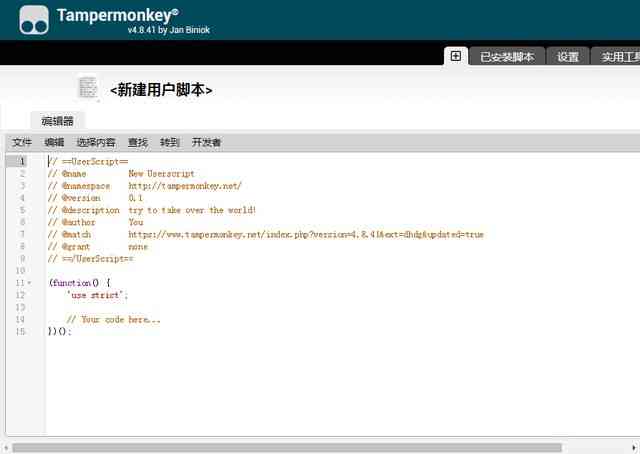Click the grant value 'none'

(x=138, y=247)
